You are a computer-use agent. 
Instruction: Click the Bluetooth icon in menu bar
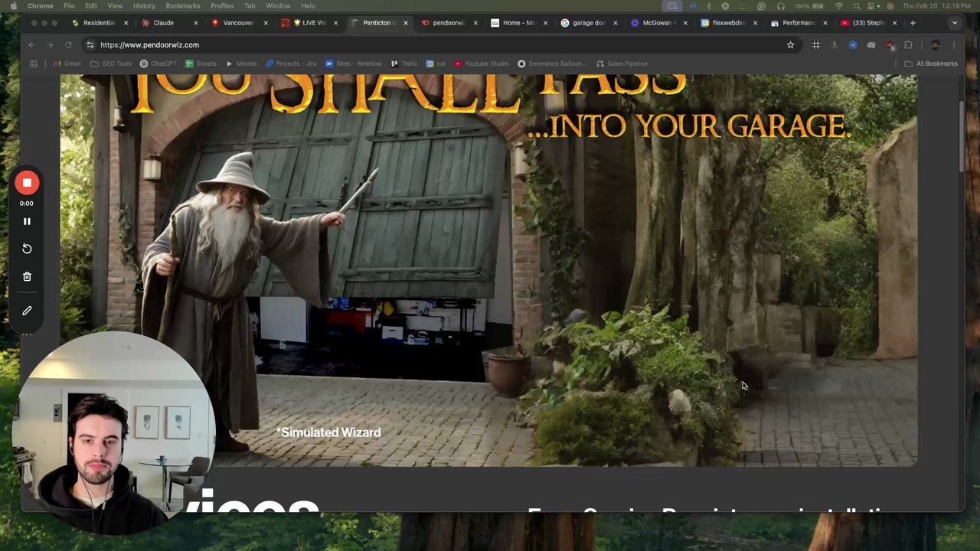(x=708, y=6)
